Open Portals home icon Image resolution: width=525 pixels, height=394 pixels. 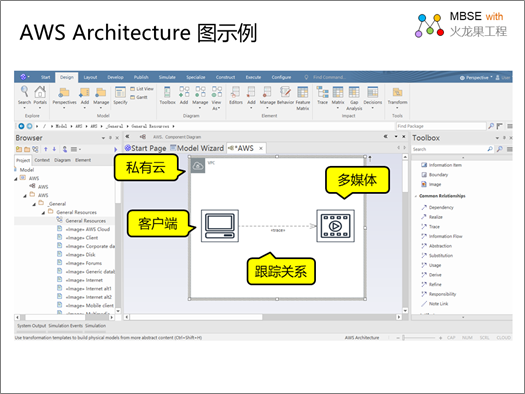coord(40,92)
